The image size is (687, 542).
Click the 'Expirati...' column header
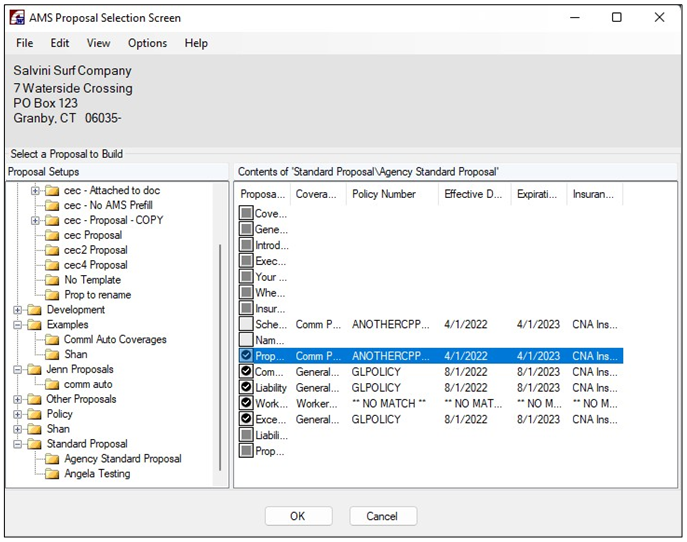pyautogui.click(x=538, y=194)
